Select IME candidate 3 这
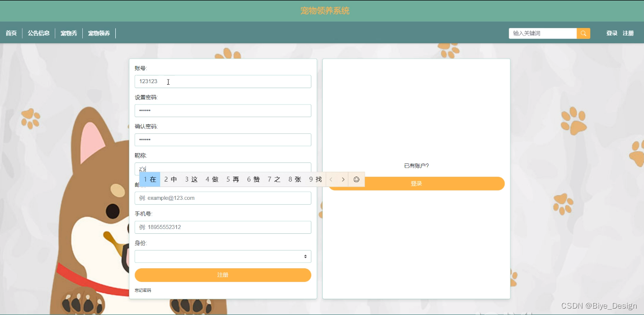644x315 pixels. 191,180
